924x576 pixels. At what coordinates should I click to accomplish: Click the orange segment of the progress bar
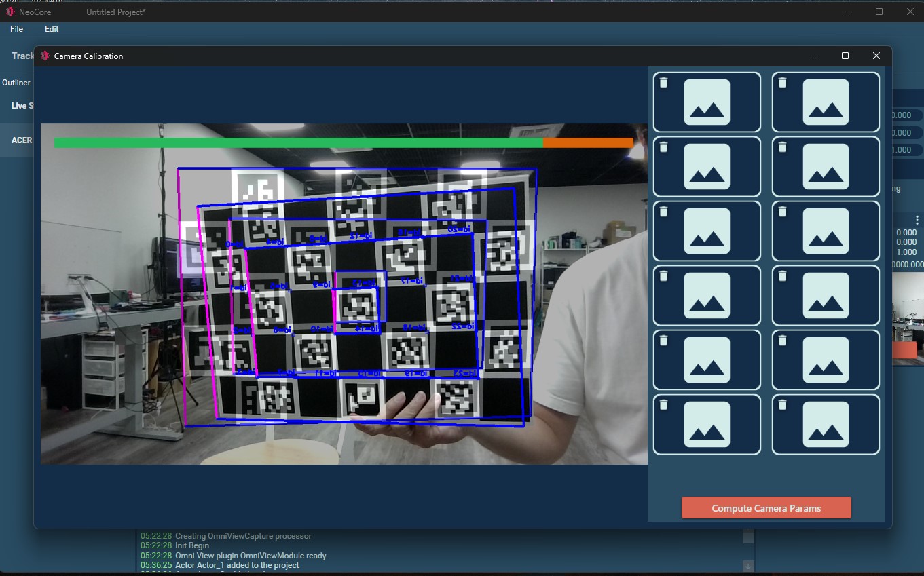pos(588,143)
